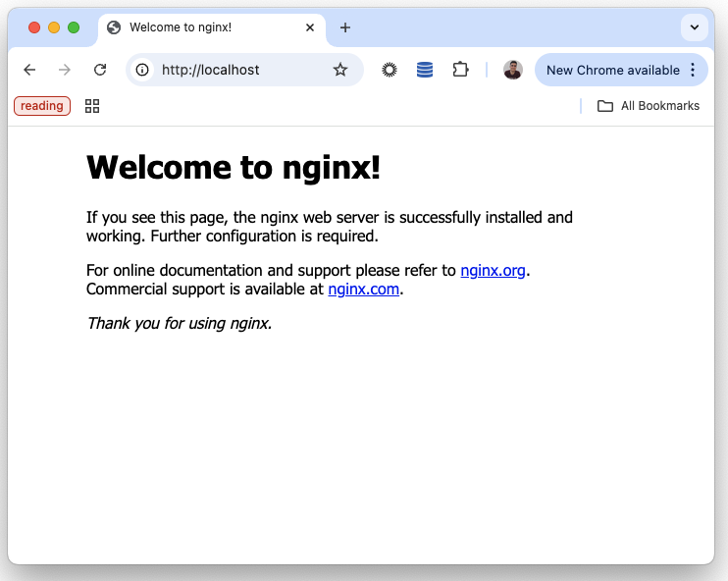Click the forward navigation arrow

65,70
